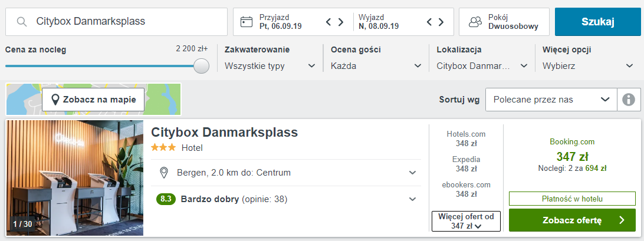Click the magnifying glass search icon
Image resolution: width=644 pixels, height=241 pixels.
tap(22, 21)
